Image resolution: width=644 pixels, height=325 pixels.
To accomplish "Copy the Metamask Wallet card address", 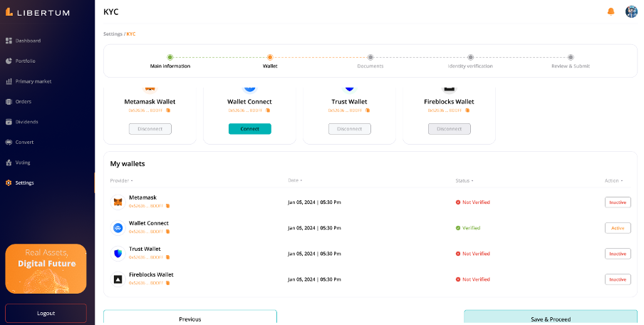I will point(169,110).
